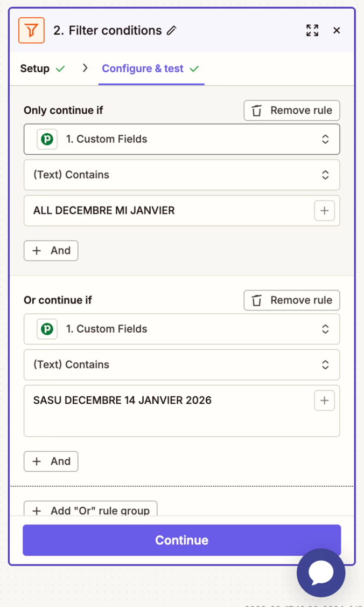Open first (Text) Contains condition dropdown
The width and height of the screenshot is (364, 607).
click(181, 175)
